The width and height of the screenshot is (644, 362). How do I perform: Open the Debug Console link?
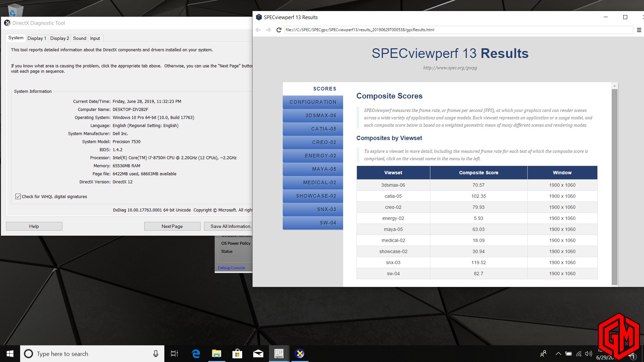(x=231, y=268)
